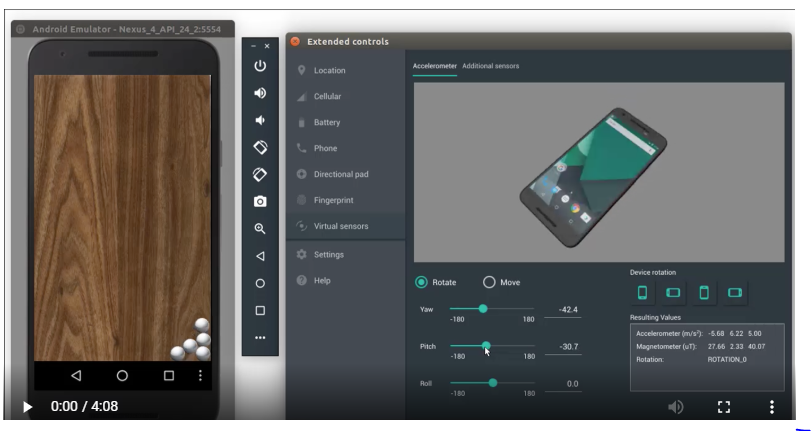
Task: Open Help in Extended controls sidebar
Action: 346,280
